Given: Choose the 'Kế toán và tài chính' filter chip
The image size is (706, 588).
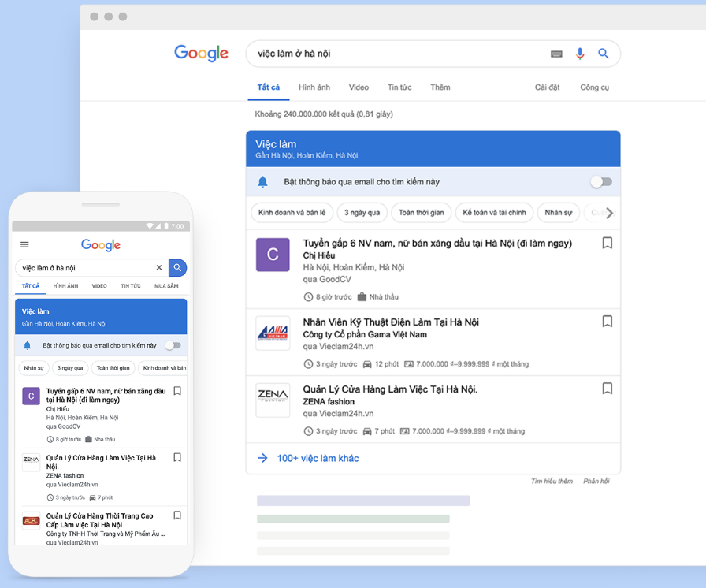Looking at the screenshot, I should pos(494,213).
